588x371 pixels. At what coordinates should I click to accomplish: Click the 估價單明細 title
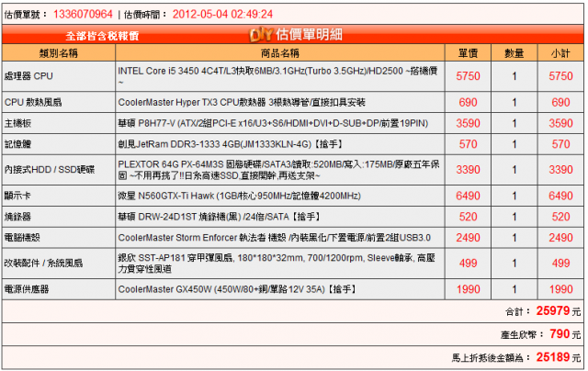coord(309,35)
